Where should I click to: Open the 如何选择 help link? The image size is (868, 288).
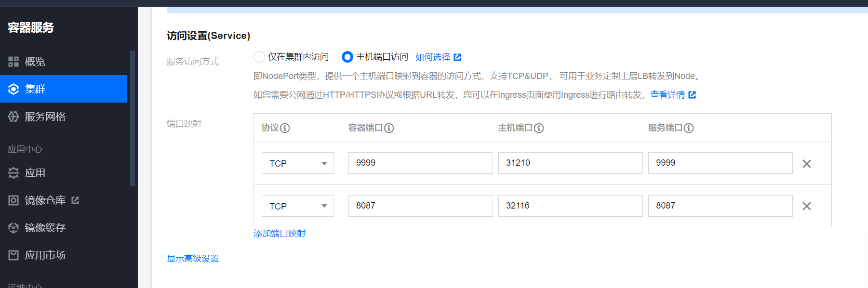433,57
